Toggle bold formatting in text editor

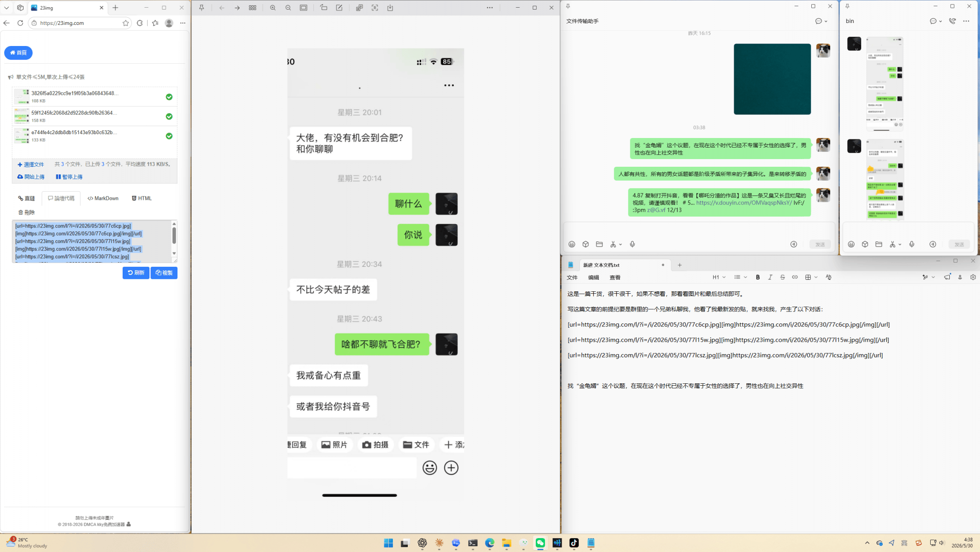point(758,277)
